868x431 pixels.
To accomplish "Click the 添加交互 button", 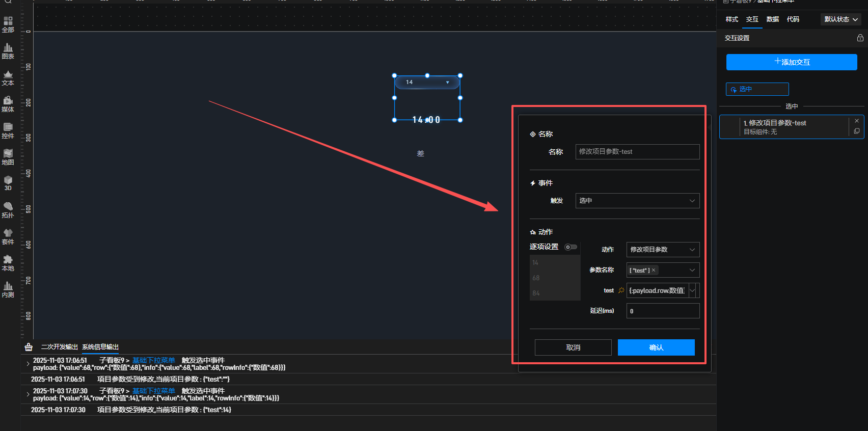I will pos(791,62).
